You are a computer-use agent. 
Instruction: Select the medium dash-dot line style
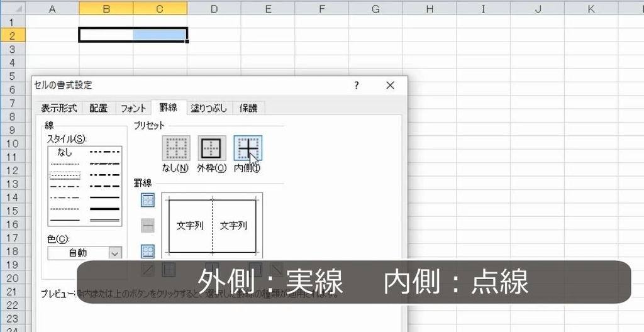105,175
